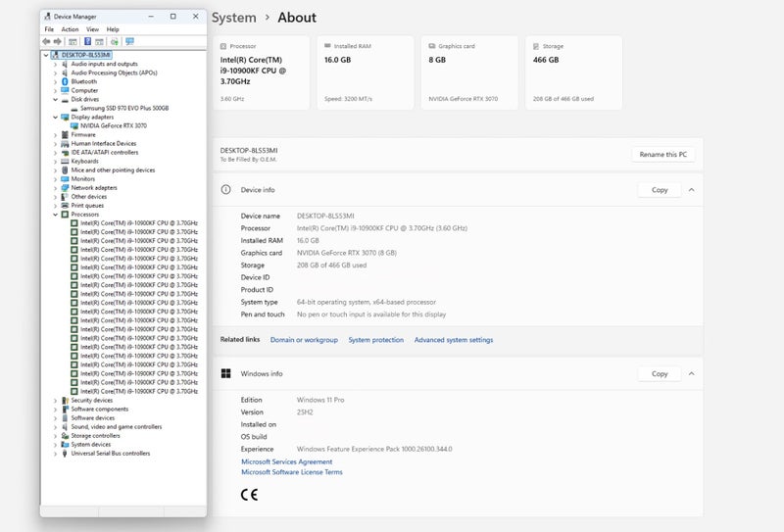This screenshot has height=532, width=784.
Task: Click the Installed RAM card icon
Action: (x=327, y=45)
